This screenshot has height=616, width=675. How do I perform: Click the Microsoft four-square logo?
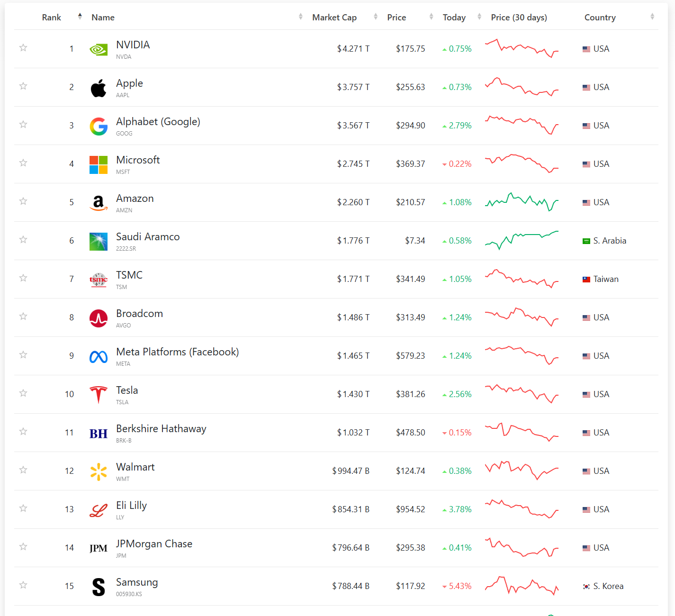(x=99, y=164)
